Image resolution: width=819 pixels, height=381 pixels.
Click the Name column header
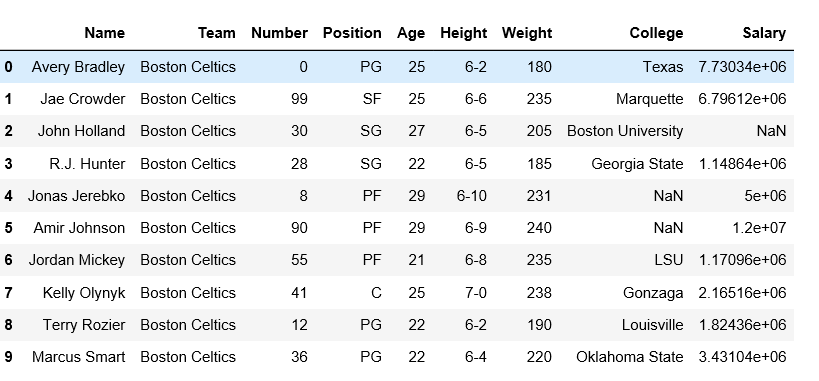(x=104, y=33)
